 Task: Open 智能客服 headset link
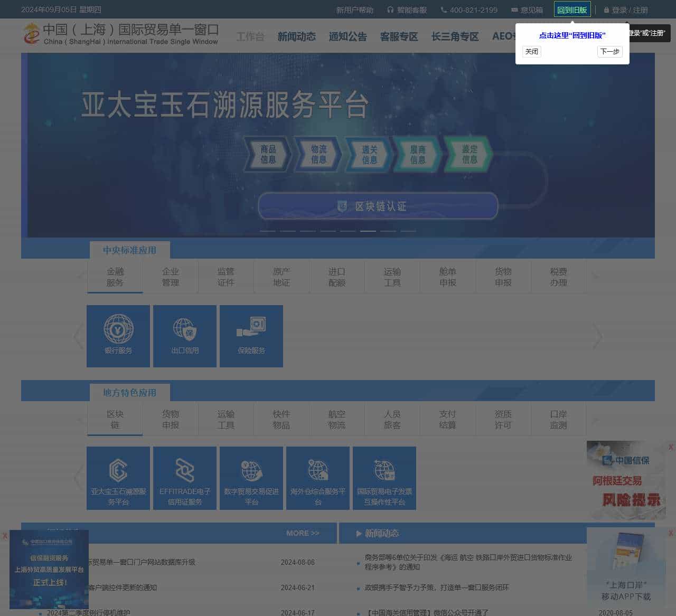(x=407, y=10)
